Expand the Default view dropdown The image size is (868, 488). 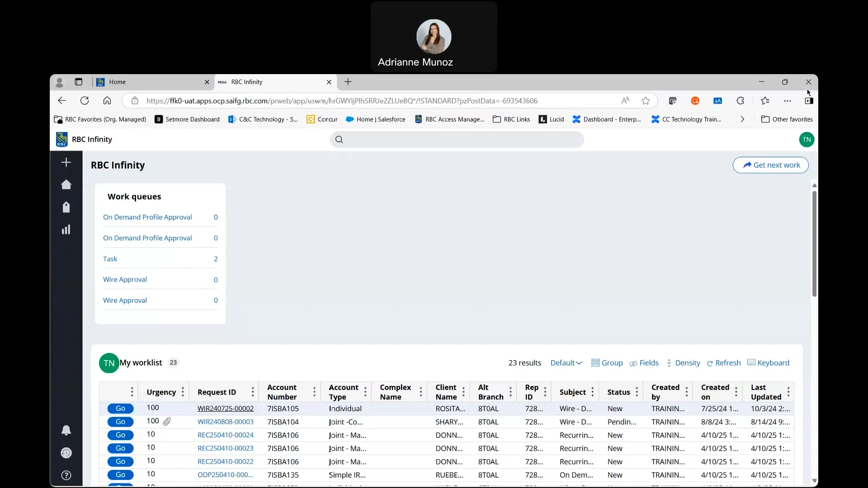[x=566, y=363]
